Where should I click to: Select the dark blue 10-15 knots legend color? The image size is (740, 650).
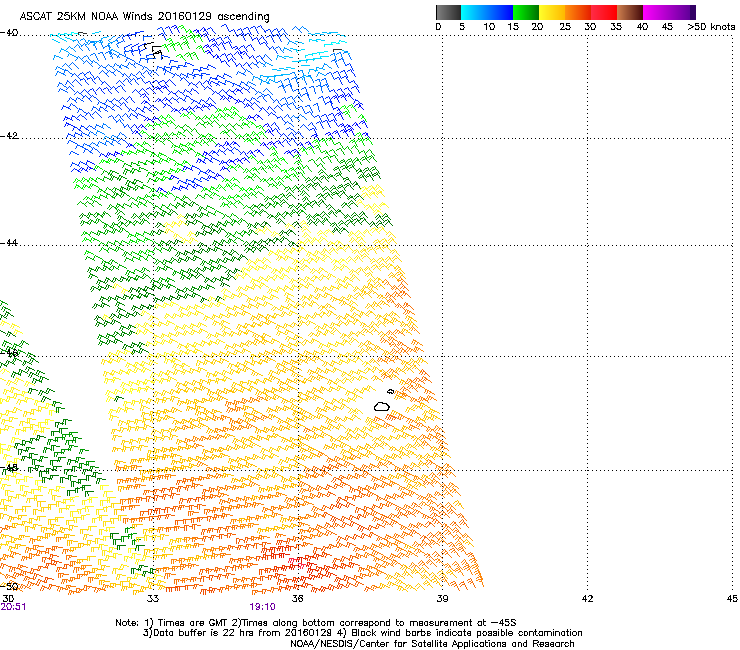[500, 12]
